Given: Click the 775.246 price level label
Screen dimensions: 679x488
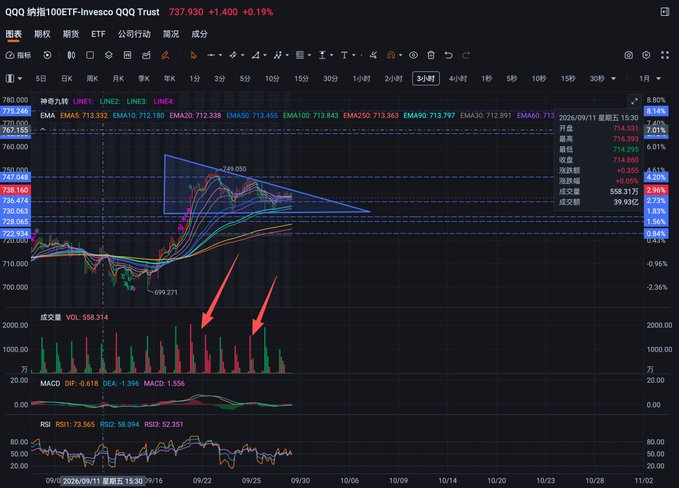Looking at the screenshot, I should tap(15, 111).
